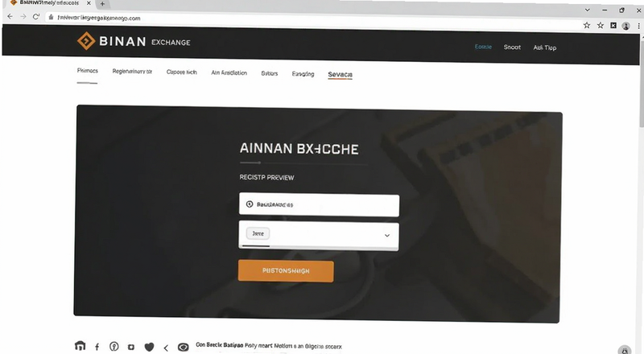Open a new browser tab

pos(102,4)
